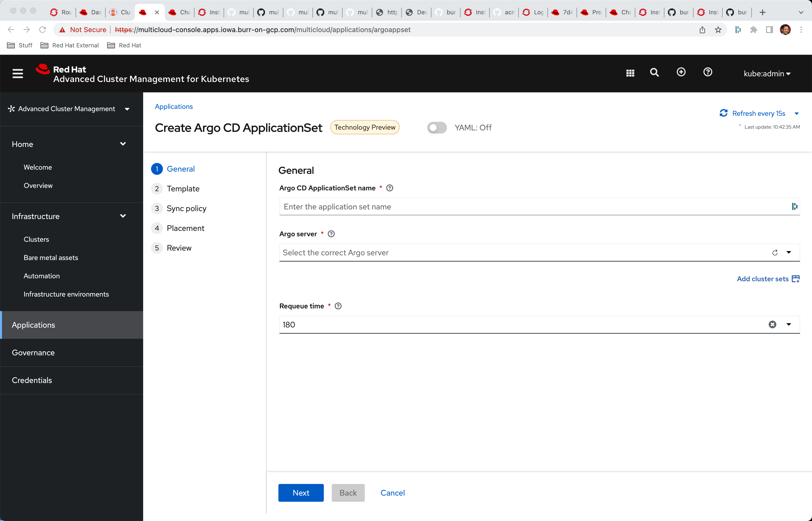
Task: Collapse the Infrastructure navigation section
Action: click(x=123, y=216)
